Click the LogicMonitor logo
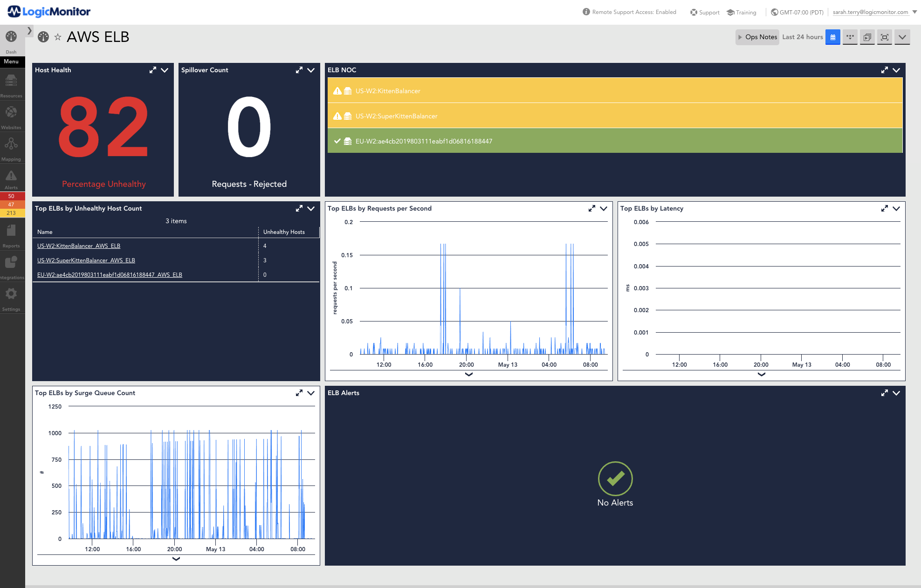 49,12
